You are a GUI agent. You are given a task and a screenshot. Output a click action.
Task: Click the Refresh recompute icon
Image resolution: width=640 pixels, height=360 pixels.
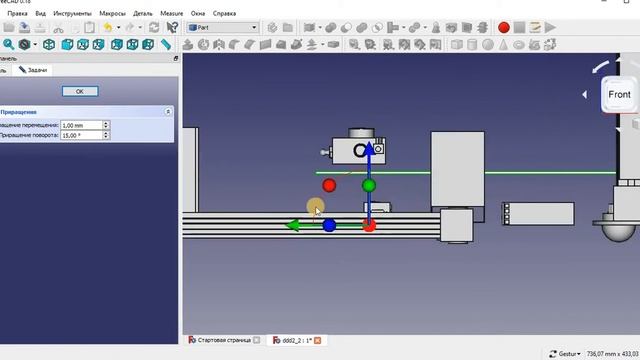[154, 27]
